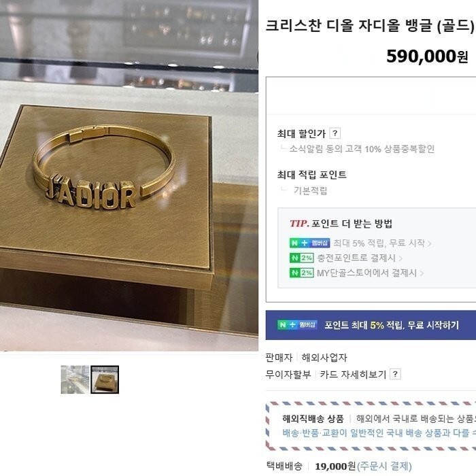Image resolution: width=476 pixels, height=476 pixels.
Task: Click the help icon beside 최대 할인가
Action: pos(335,133)
